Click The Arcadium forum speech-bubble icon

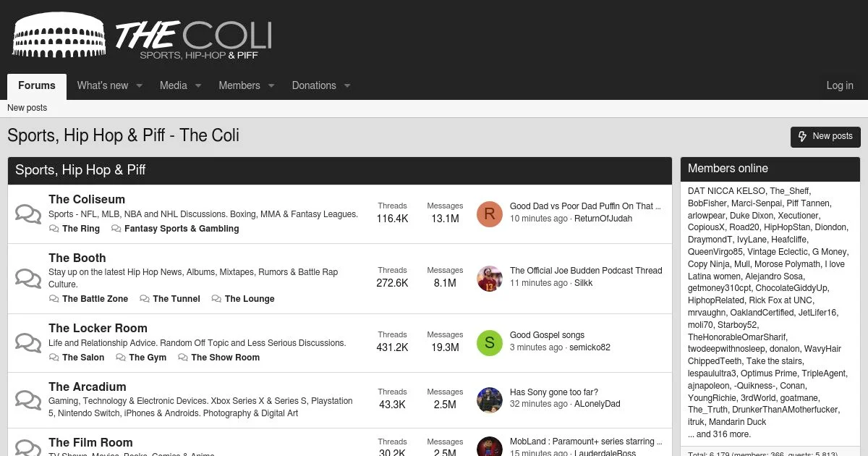[x=28, y=400]
